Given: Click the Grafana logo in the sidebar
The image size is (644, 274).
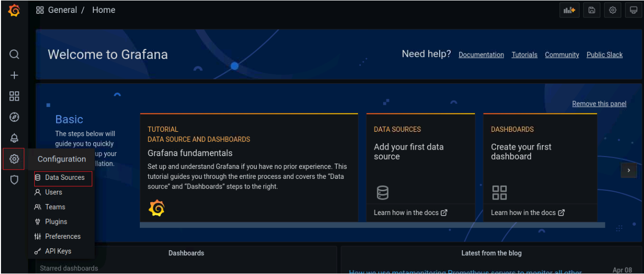Looking at the screenshot, I should click(x=14, y=10).
